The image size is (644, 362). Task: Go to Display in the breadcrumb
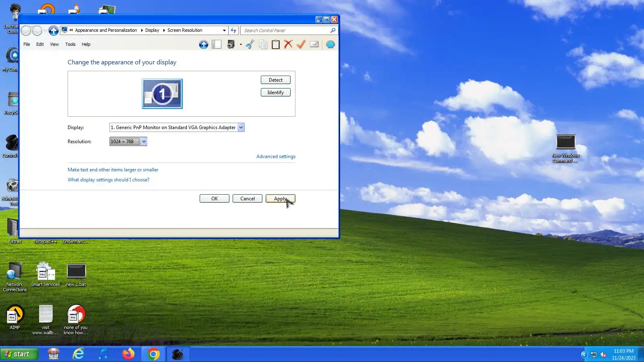(152, 31)
